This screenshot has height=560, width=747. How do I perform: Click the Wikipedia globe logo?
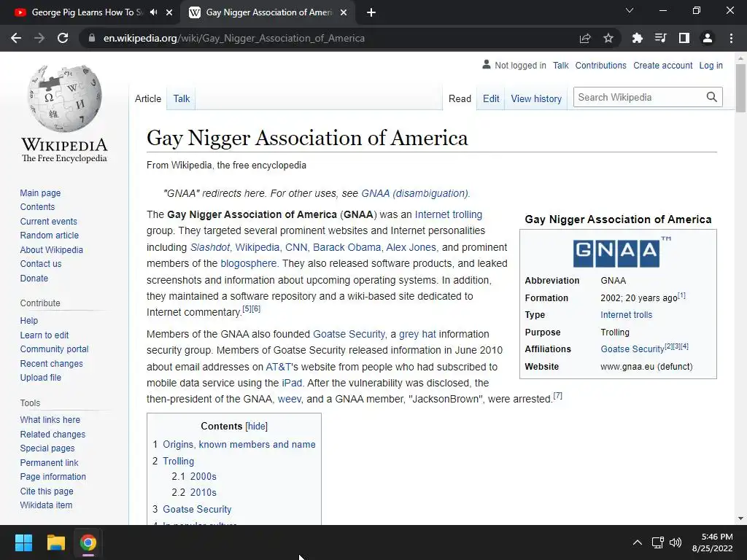click(x=65, y=98)
